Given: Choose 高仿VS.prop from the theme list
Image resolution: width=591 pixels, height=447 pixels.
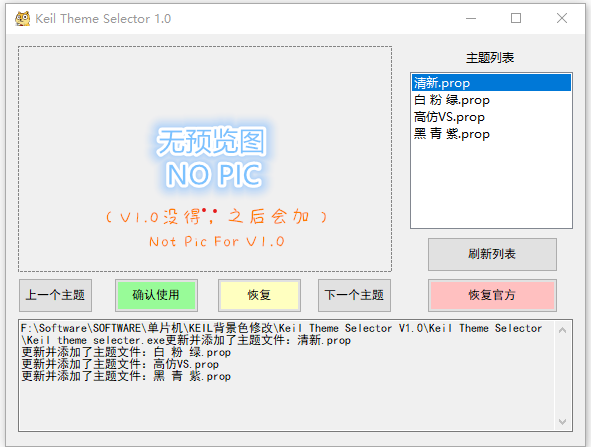Looking at the screenshot, I should click(x=491, y=117).
